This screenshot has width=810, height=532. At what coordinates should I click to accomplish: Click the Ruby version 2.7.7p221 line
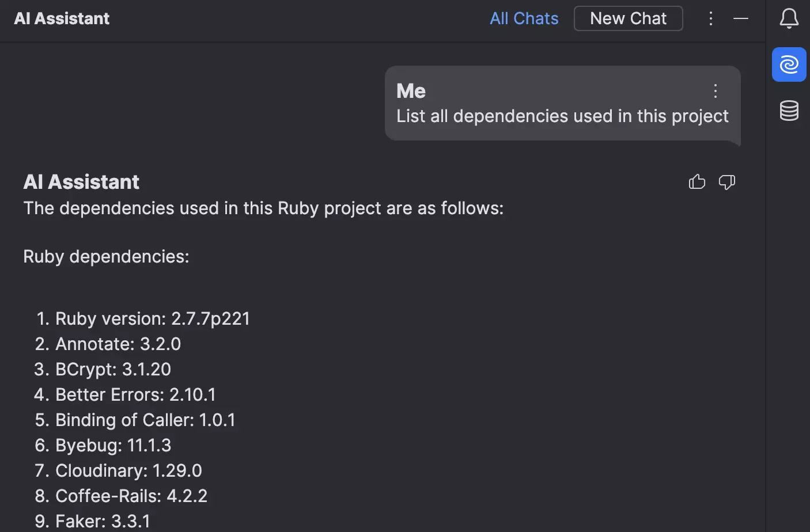pos(152,318)
